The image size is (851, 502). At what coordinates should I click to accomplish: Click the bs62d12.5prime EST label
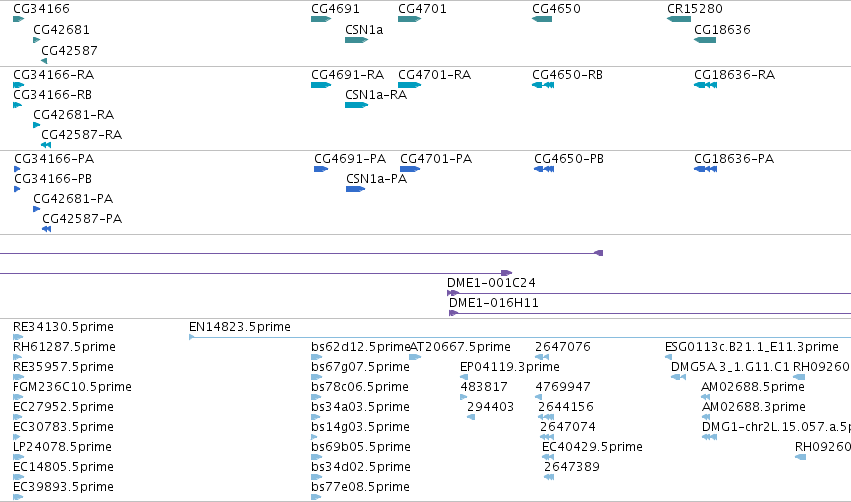click(x=361, y=347)
